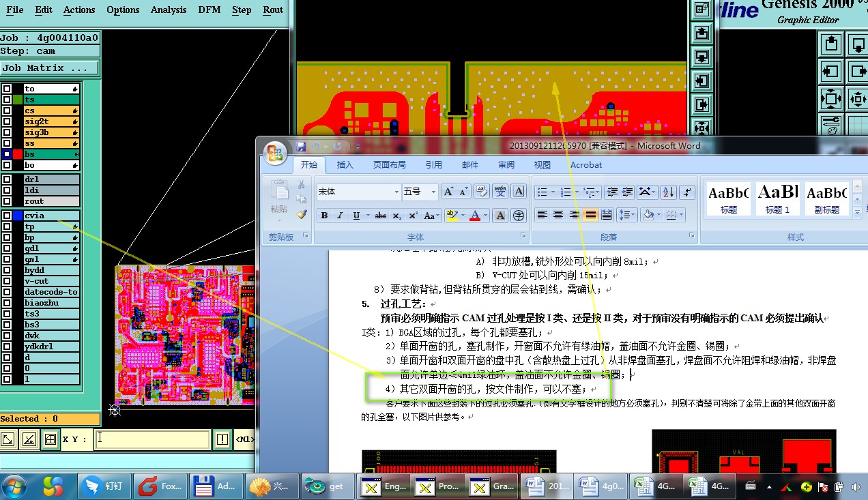Apply the 标题 1 style in Word
The image size is (868, 500).
(777, 198)
